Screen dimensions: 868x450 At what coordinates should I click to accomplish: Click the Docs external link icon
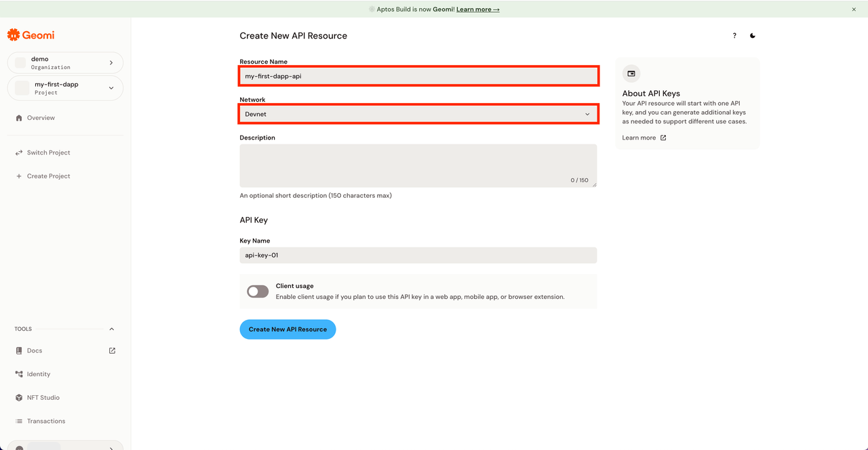(111, 350)
